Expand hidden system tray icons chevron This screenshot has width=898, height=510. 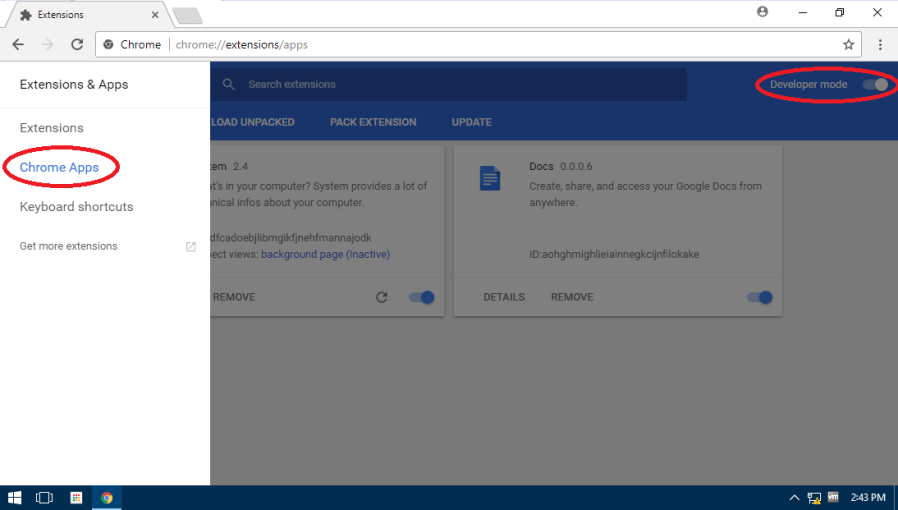(794, 497)
